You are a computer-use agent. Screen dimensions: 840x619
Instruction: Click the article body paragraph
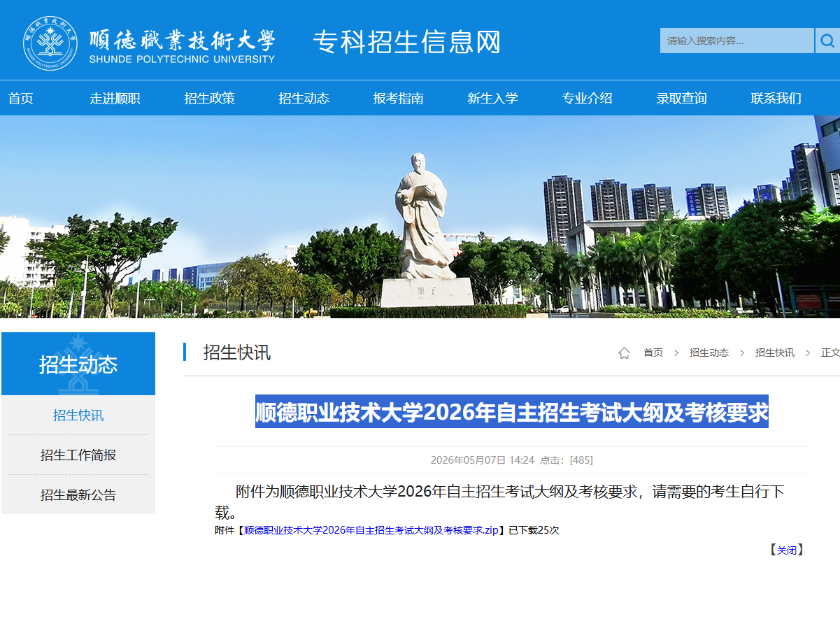point(499,501)
